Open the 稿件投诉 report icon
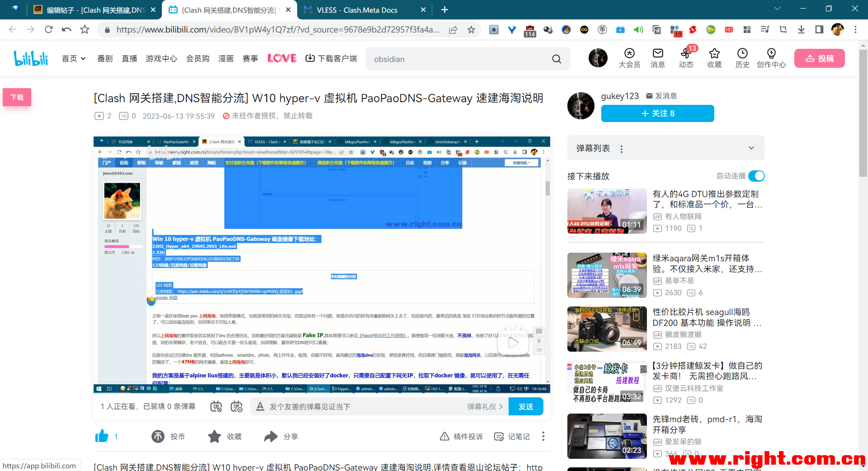 [x=444, y=436]
